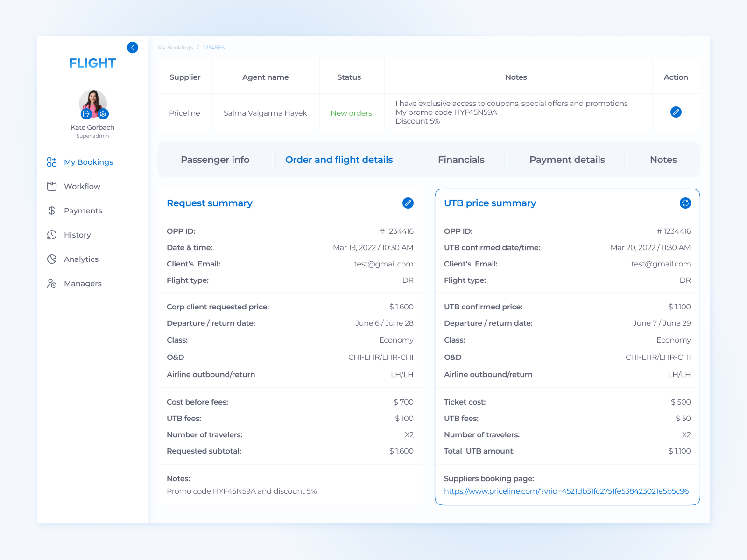This screenshot has height=560, width=747.
Task: Click the My Bookings grid icon
Action: pos(52,162)
